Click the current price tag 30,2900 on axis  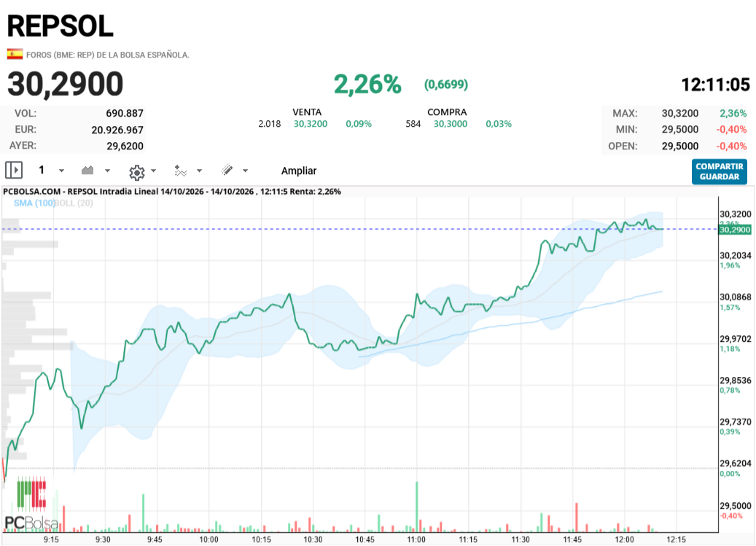pos(735,230)
